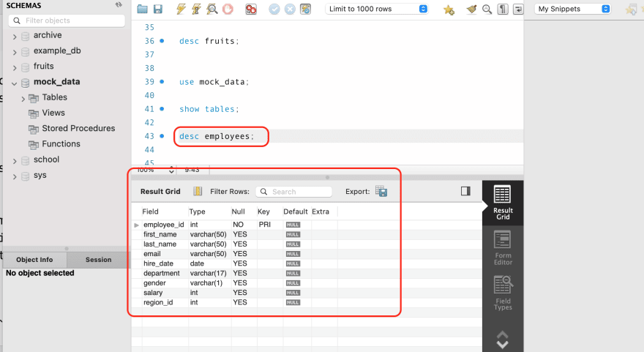This screenshot has height=352, width=644.
Task: Click the 'use mock_data;' statement
Action: click(x=214, y=82)
